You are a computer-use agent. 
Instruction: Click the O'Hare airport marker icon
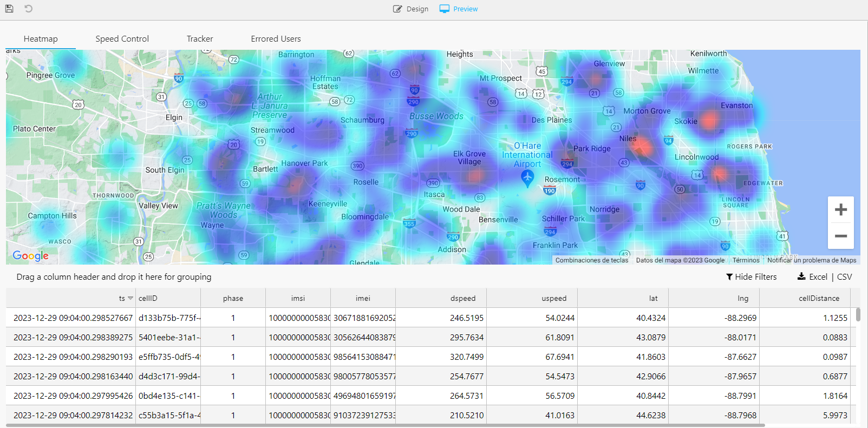[x=527, y=177]
